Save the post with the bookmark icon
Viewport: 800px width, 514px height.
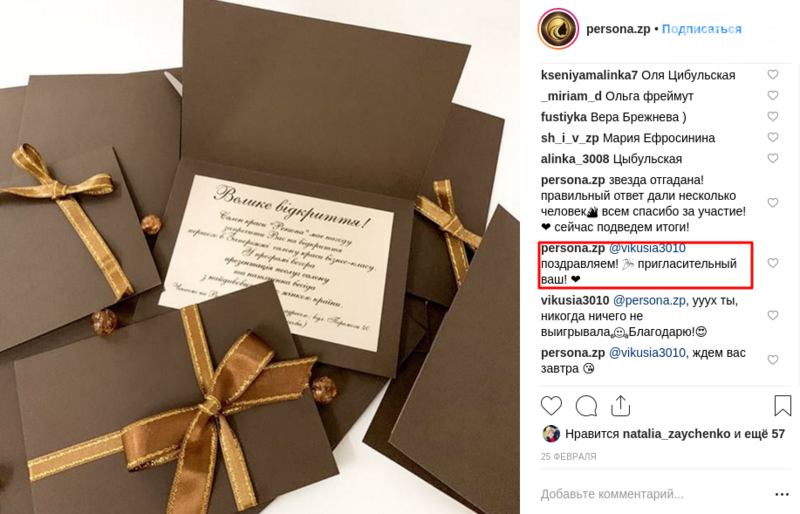click(x=782, y=406)
